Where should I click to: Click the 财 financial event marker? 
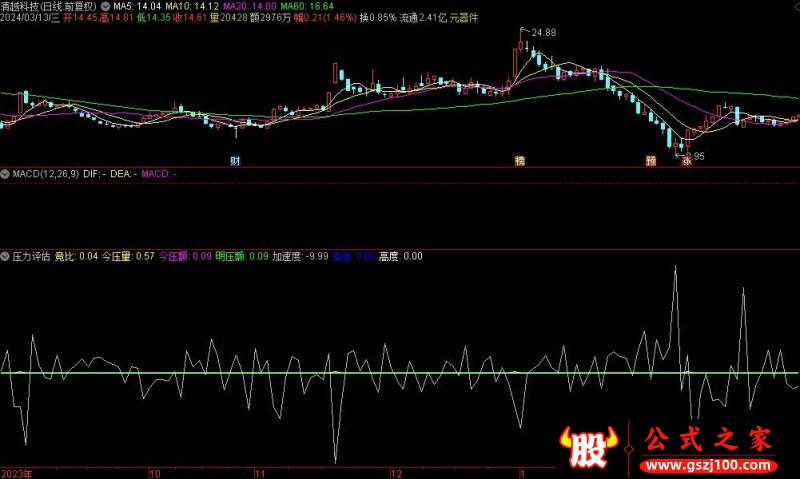[235, 160]
